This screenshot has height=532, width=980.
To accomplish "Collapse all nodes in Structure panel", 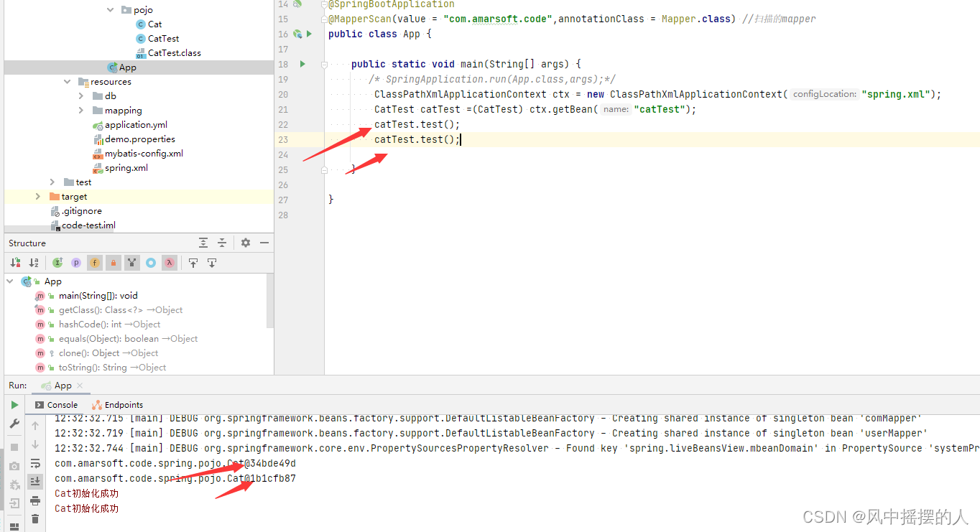I will tap(222, 243).
